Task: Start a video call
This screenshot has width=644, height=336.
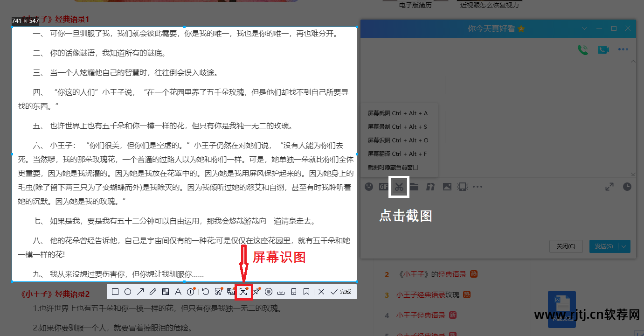Action: [x=603, y=50]
